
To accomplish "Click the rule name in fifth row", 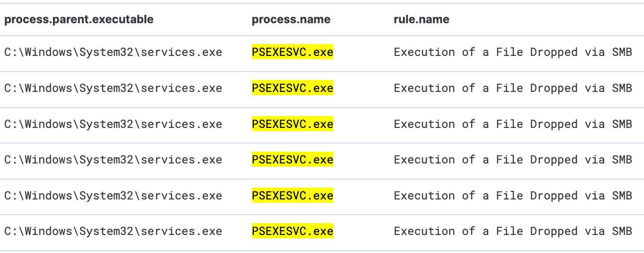I will [x=513, y=196].
